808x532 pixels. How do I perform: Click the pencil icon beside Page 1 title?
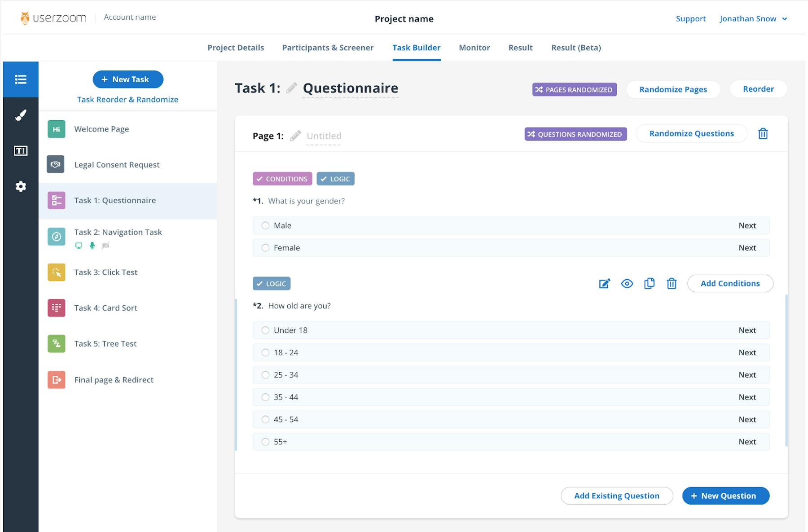point(295,136)
